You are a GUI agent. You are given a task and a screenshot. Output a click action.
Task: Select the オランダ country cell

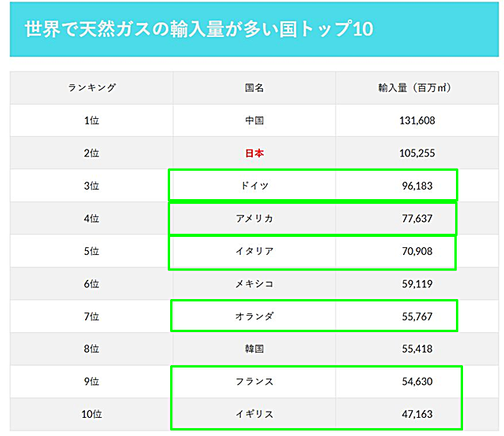click(x=254, y=316)
